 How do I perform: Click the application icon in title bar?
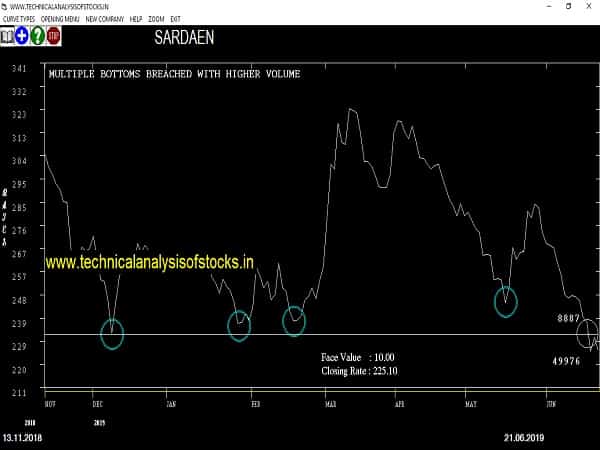point(6,6)
